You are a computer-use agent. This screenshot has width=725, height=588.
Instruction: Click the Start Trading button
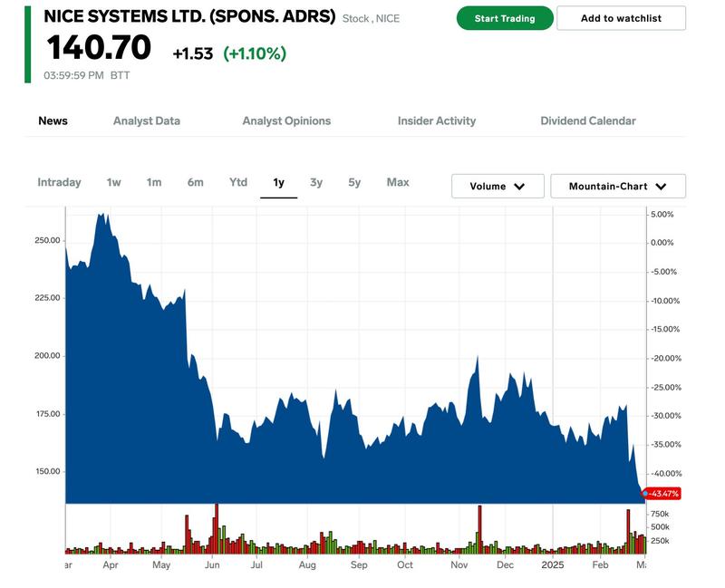505,18
